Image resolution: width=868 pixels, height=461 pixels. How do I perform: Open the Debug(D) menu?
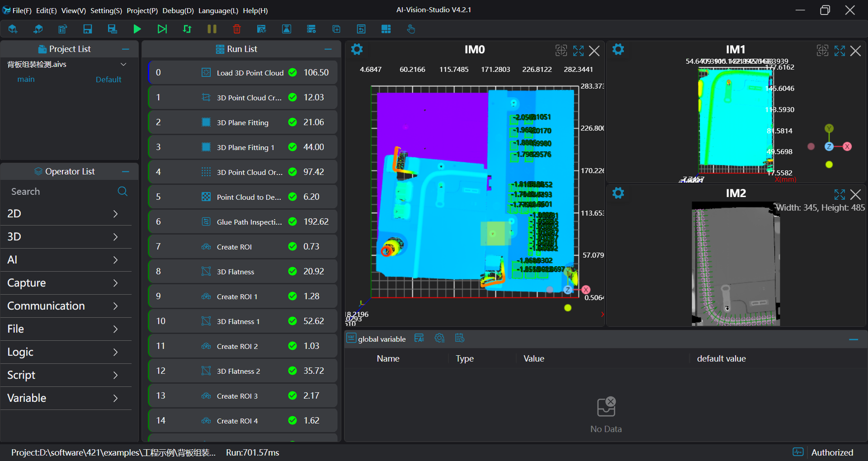click(178, 10)
